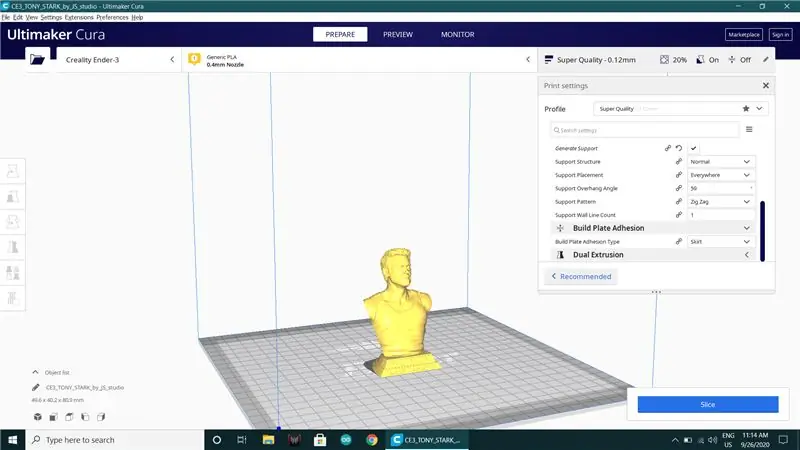Open Per Model Settings tool
Image resolution: width=800 pixels, height=450 pixels.
pyautogui.click(x=13, y=273)
